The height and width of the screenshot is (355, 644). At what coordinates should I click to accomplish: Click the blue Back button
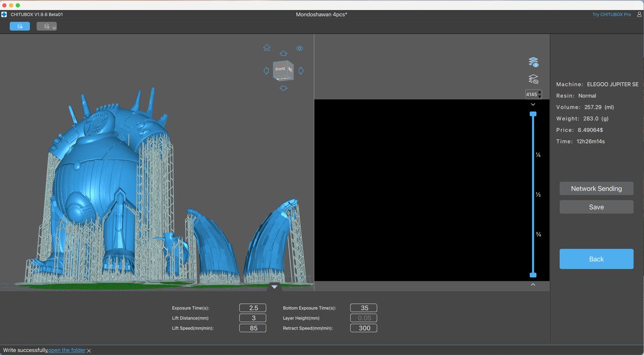[x=596, y=259]
